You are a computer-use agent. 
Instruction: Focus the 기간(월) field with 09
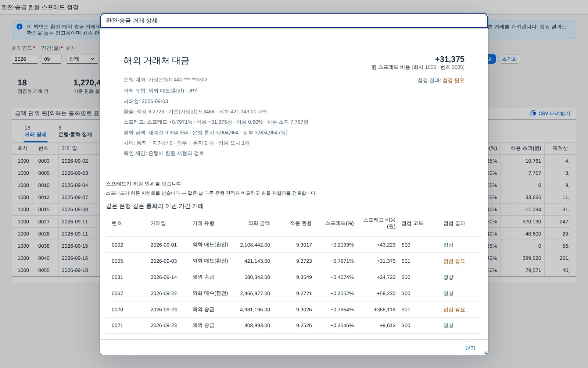(51, 59)
